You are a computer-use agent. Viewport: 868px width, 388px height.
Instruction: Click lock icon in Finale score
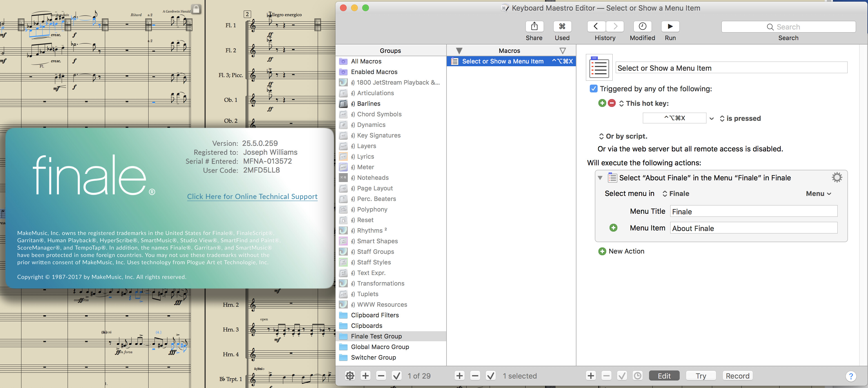click(x=196, y=9)
